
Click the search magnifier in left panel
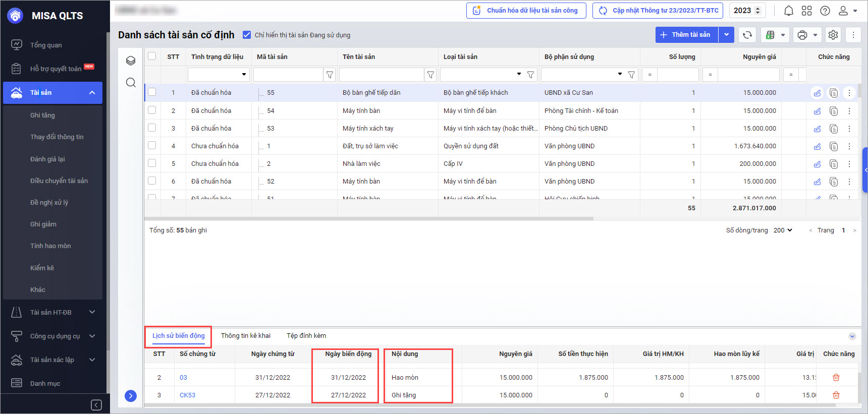click(x=131, y=83)
